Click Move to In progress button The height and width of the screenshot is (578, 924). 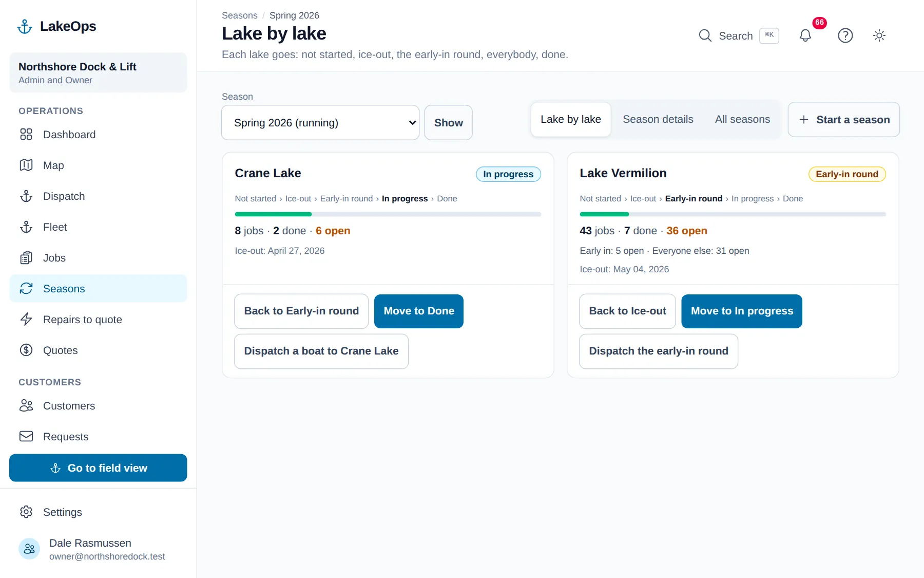(742, 311)
